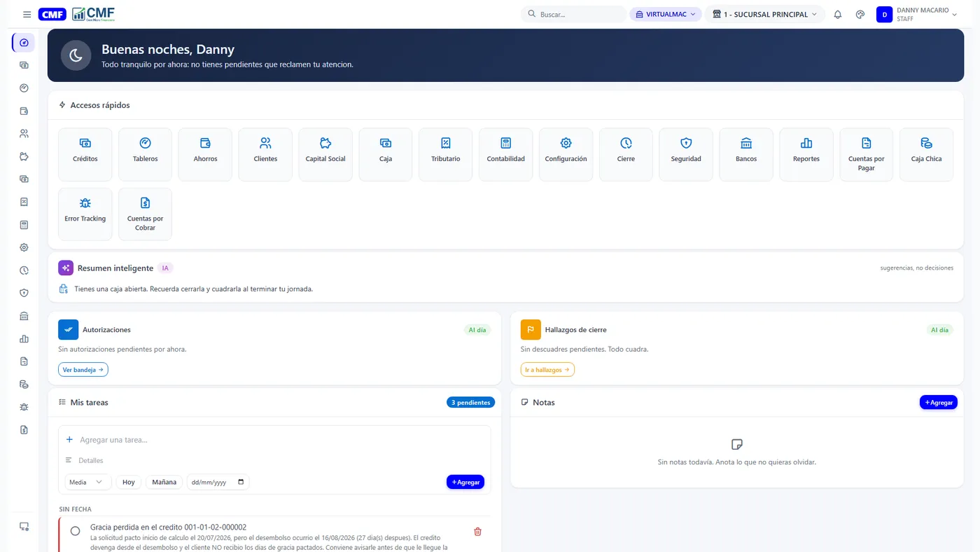The width and height of the screenshot is (980, 552).
Task: Click the Ver bandeja link
Action: [83, 369]
